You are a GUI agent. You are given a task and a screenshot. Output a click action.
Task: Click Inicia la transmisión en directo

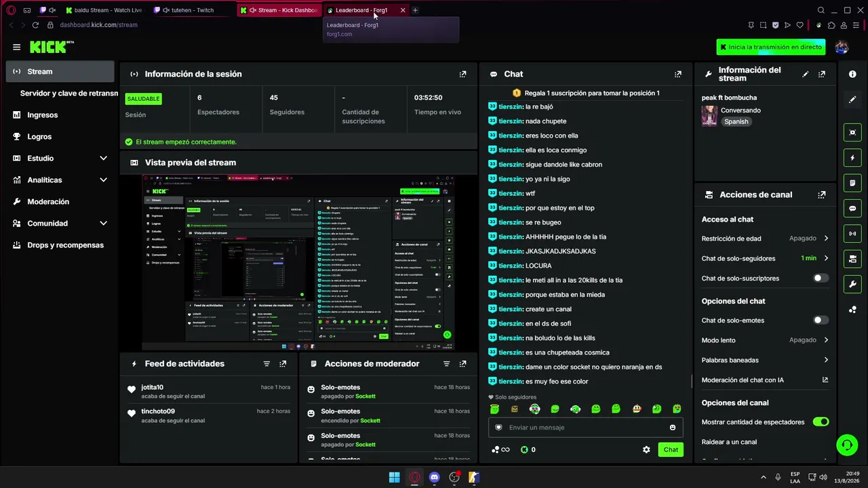pos(771,47)
